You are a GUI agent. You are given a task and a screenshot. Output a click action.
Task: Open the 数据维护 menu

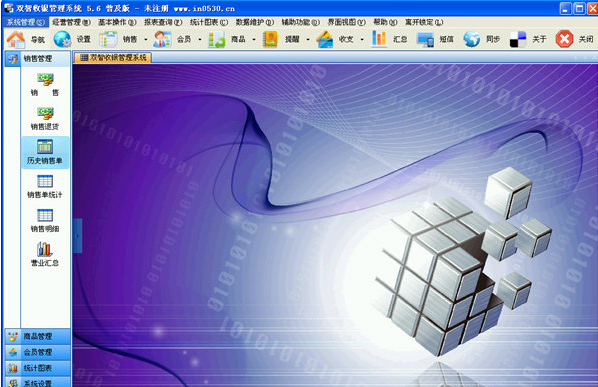(x=255, y=22)
